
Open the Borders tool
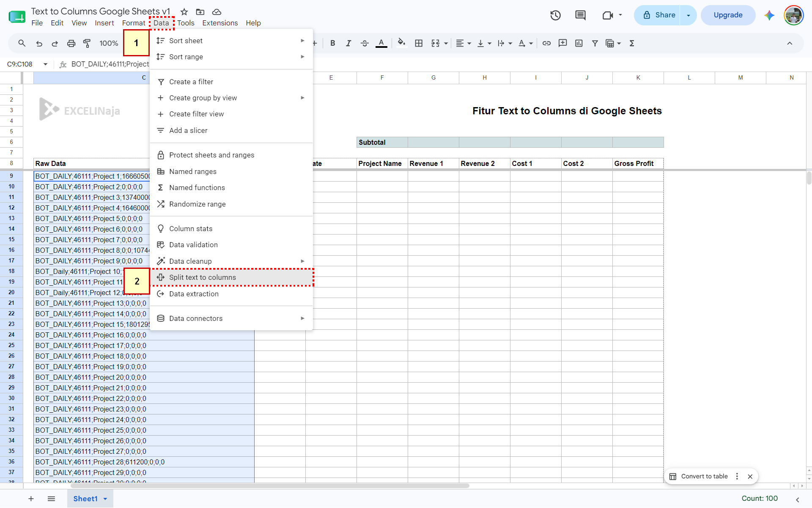(x=419, y=43)
